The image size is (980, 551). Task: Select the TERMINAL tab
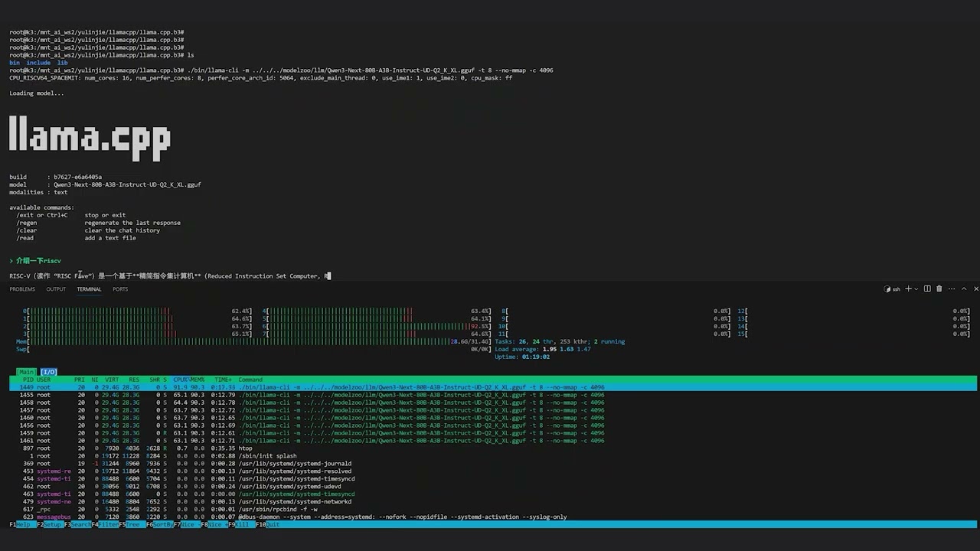pyautogui.click(x=89, y=289)
